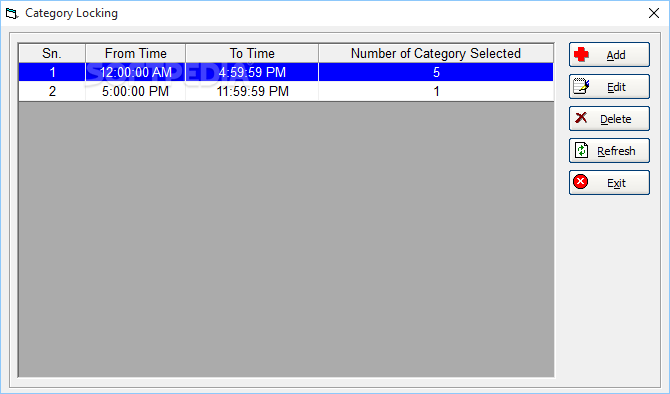Click the Number of Category Selected header

436,53
